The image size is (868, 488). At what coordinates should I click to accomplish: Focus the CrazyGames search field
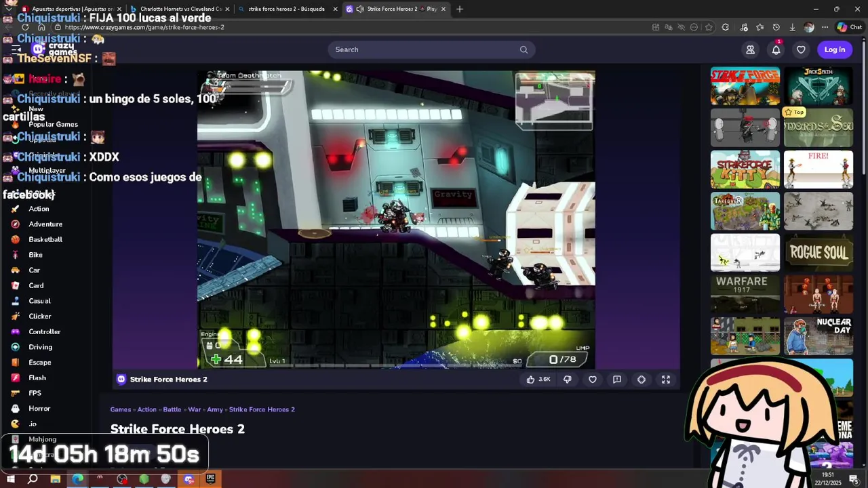click(431, 49)
